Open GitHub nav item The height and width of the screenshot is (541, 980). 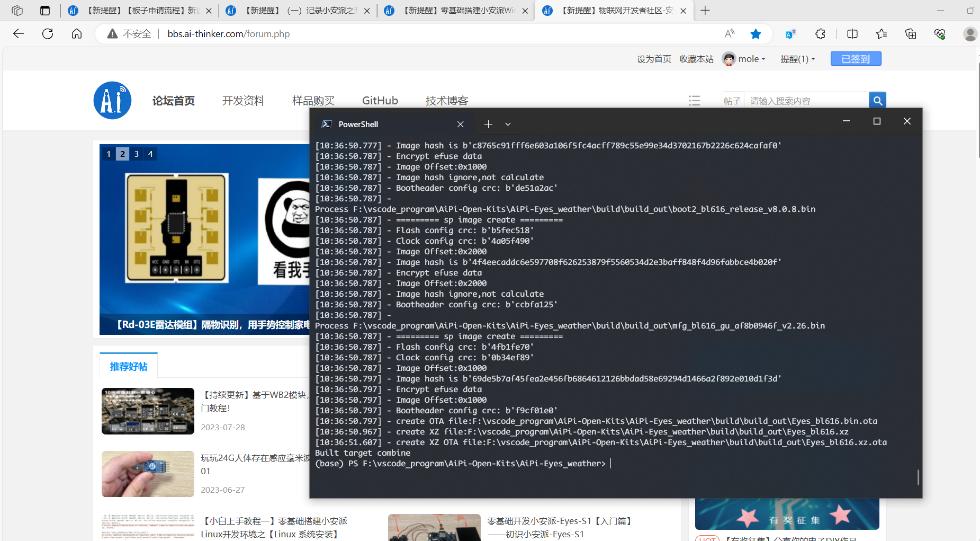pyautogui.click(x=380, y=101)
